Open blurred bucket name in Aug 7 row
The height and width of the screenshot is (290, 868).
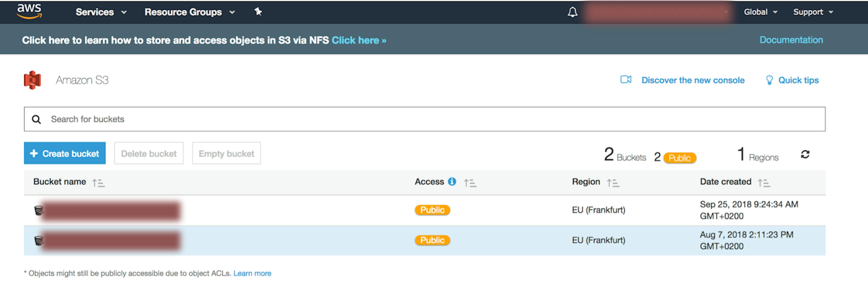point(111,241)
